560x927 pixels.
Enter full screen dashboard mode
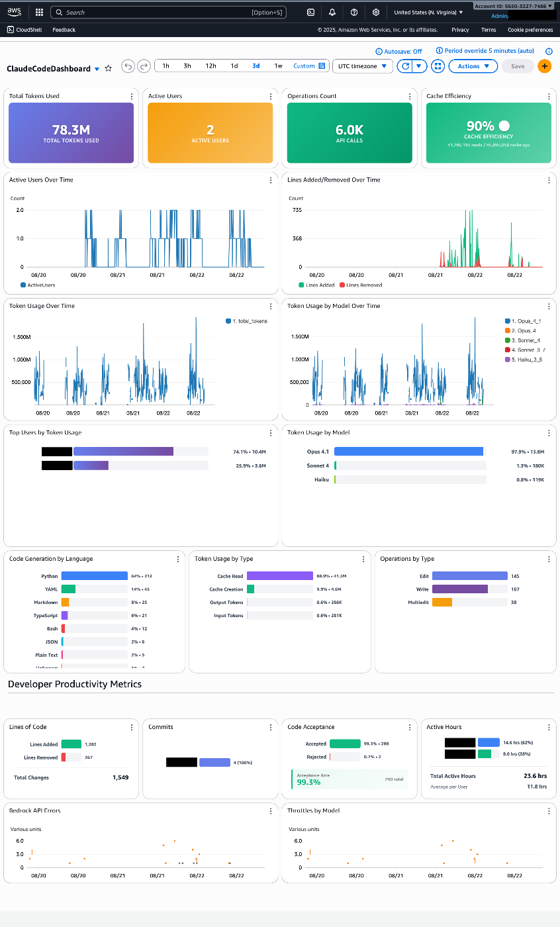(438, 66)
